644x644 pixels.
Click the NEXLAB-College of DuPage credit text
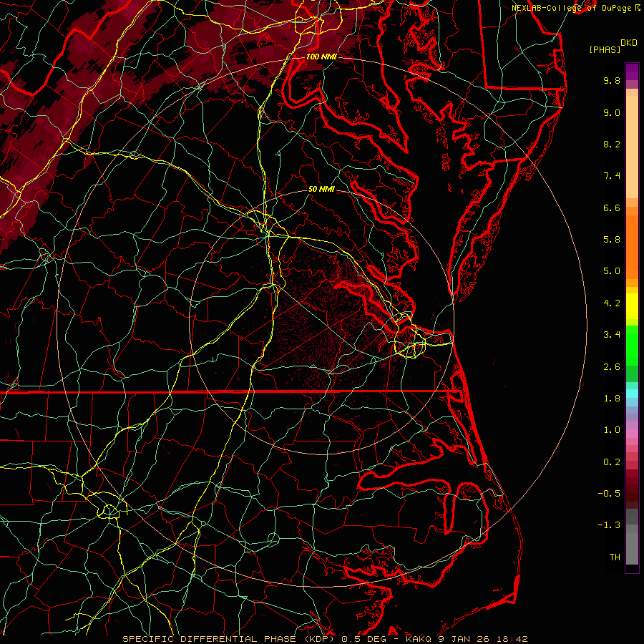click(x=575, y=8)
